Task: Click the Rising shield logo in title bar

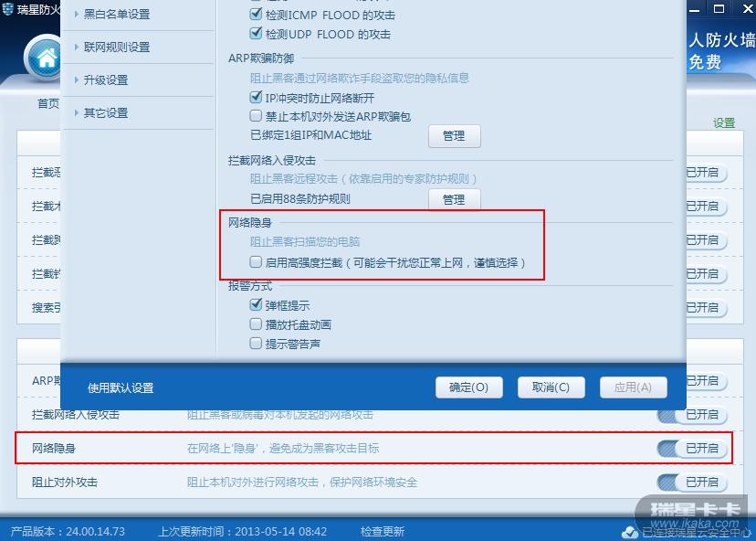Action: pyautogui.click(x=7, y=9)
